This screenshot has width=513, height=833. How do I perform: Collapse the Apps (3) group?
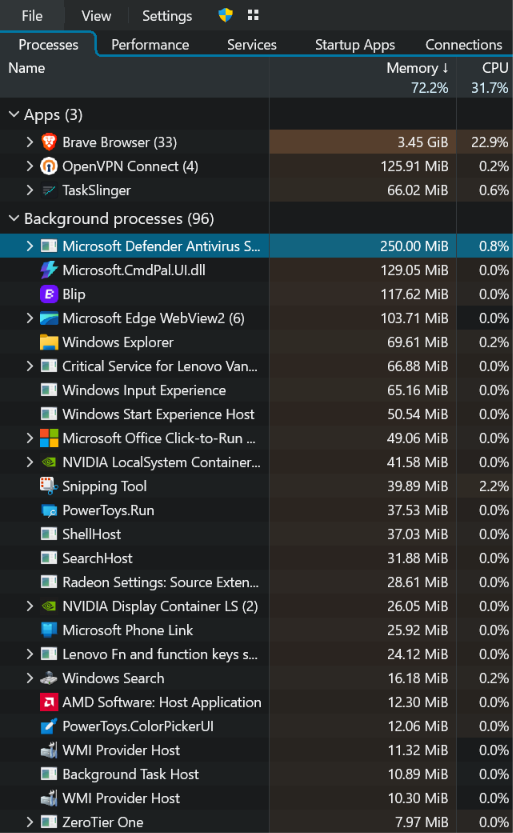(x=14, y=115)
